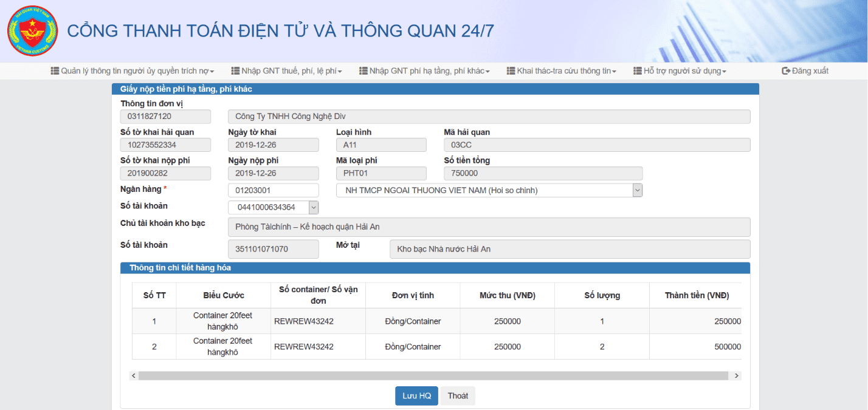Click the Số lượng column header
Screen dimensions: 868x410
point(602,295)
